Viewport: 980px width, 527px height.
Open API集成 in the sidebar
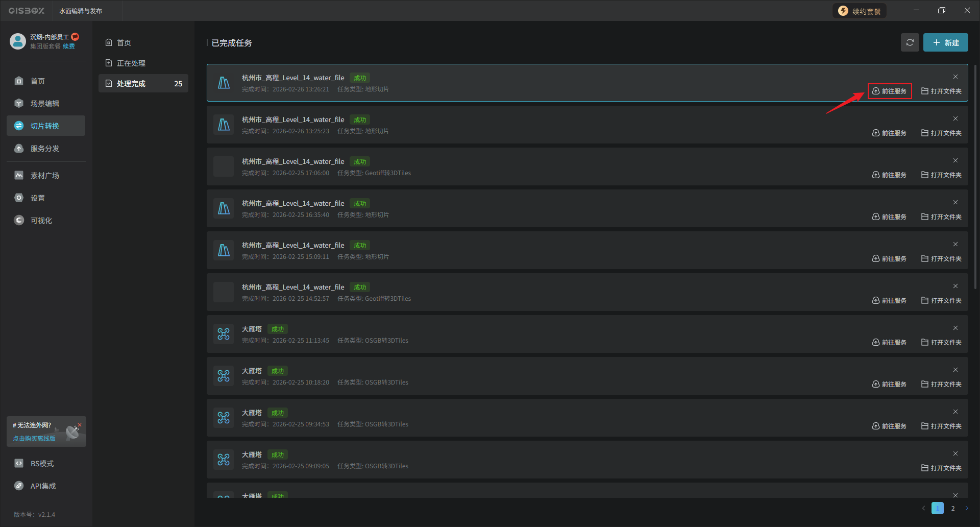pos(43,486)
